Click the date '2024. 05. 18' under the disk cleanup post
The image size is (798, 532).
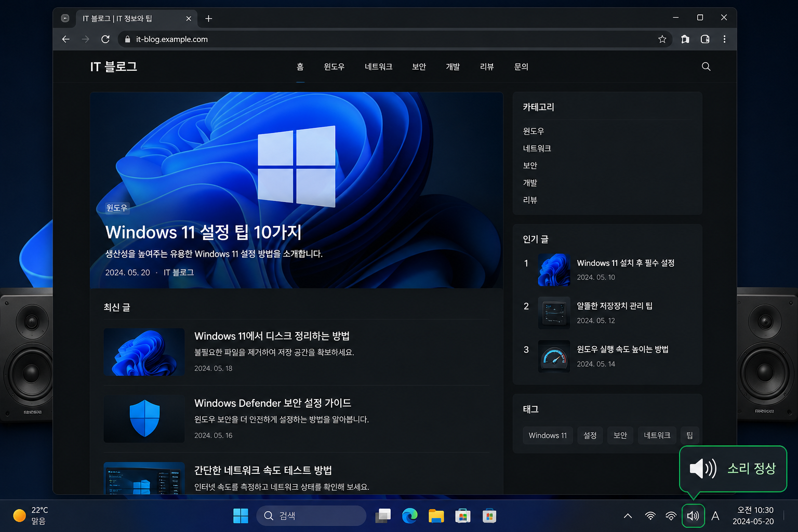pyautogui.click(x=214, y=368)
